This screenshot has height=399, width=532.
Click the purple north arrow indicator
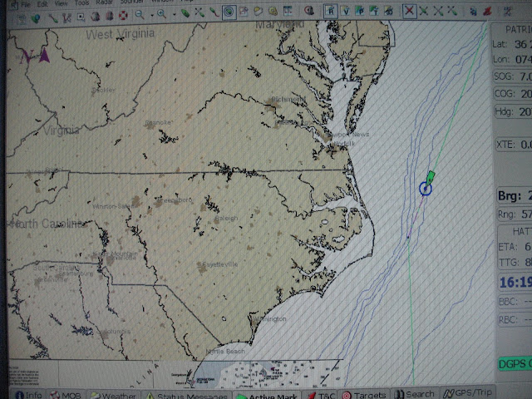[x=44, y=55]
